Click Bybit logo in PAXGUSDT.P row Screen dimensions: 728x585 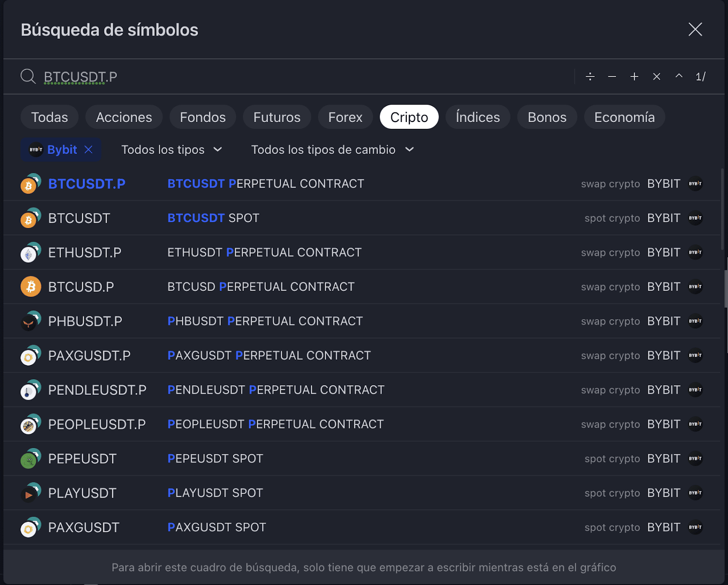coord(695,356)
